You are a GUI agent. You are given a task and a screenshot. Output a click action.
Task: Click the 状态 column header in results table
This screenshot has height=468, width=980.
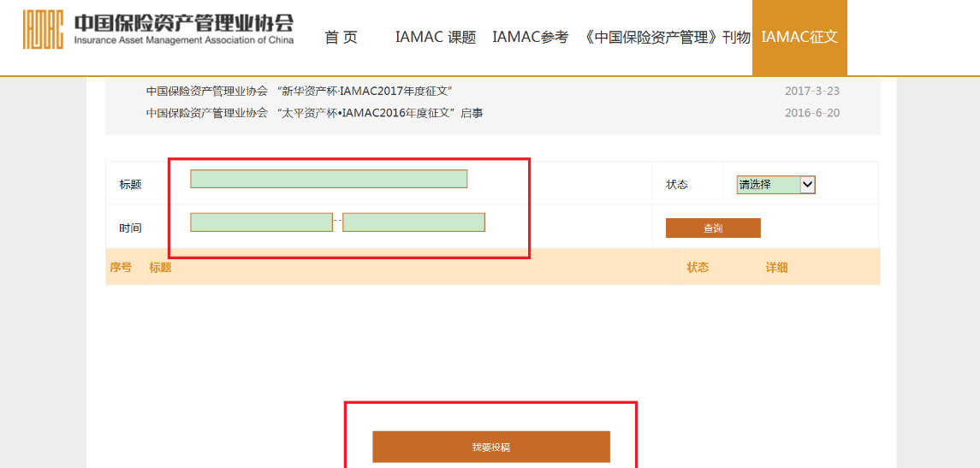point(698,268)
